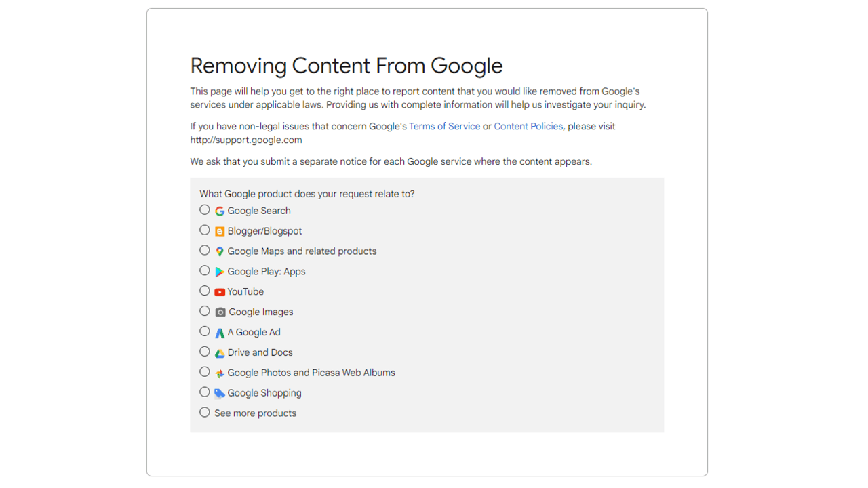The height and width of the screenshot is (488, 868).
Task: Select the Blogger/Blogspot radio button
Action: pos(204,230)
